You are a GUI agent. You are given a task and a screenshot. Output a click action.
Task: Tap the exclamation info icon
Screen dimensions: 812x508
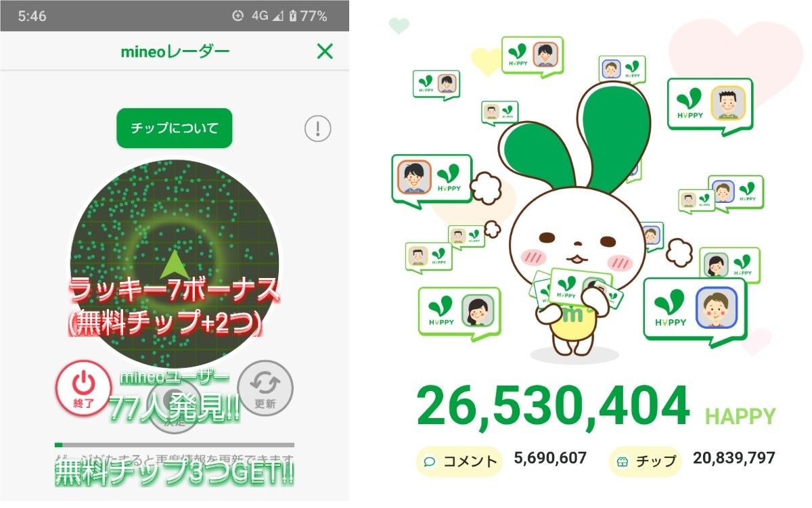pyautogui.click(x=318, y=128)
